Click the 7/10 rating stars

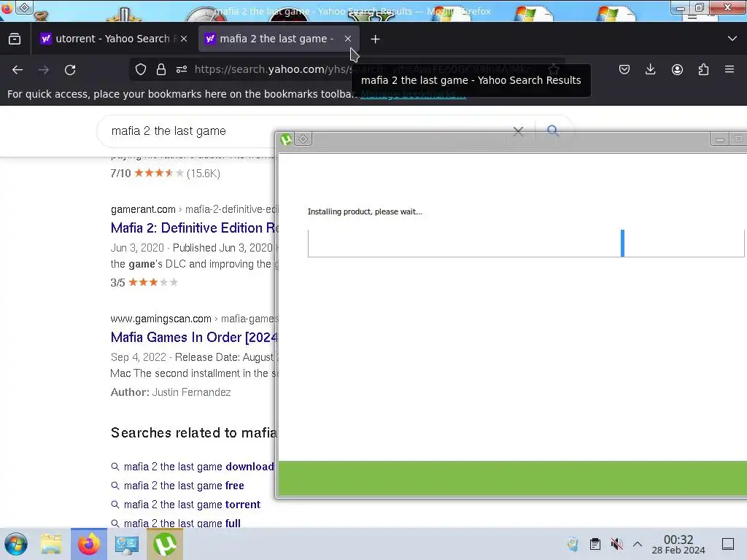tap(158, 173)
